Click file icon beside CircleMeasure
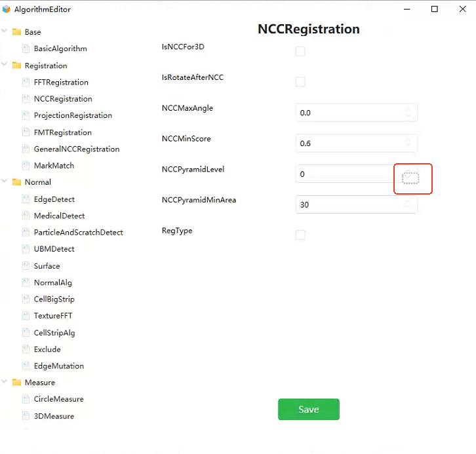The height and width of the screenshot is (454, 476). [x=26, y=399]
